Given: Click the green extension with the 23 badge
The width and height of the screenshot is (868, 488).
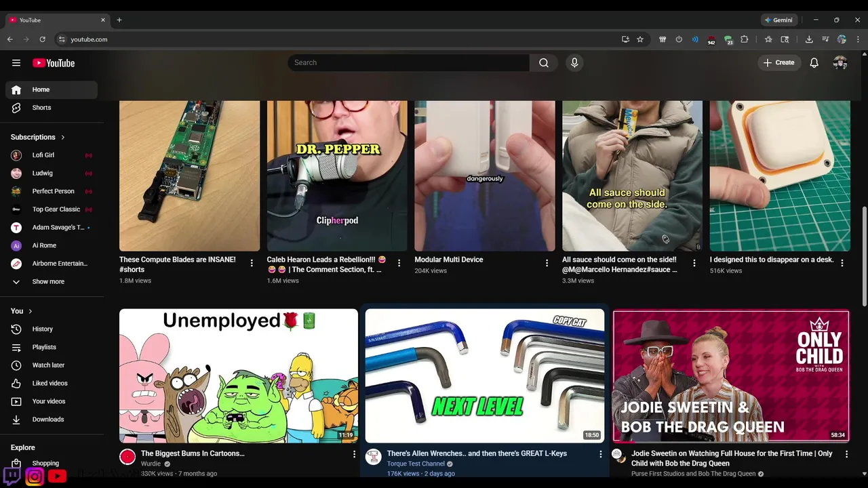Looking at the screenshot, I should (x=728, y=39).
